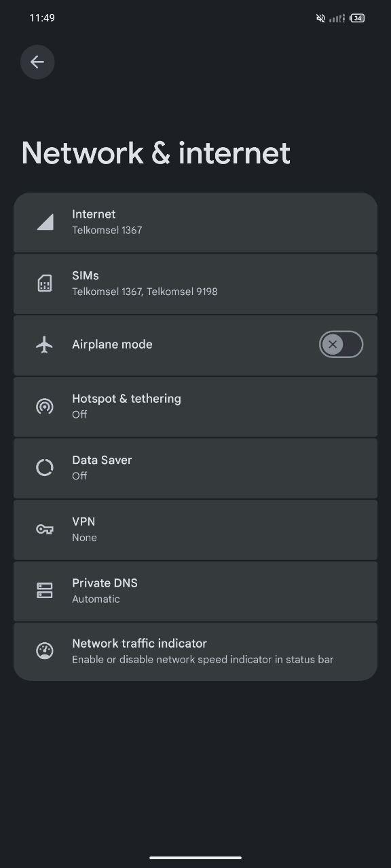Image resolution: width=391 pixels, height=868 pixels.
Task: Tap the bottom navigation gesture bar
Action: 195,858
